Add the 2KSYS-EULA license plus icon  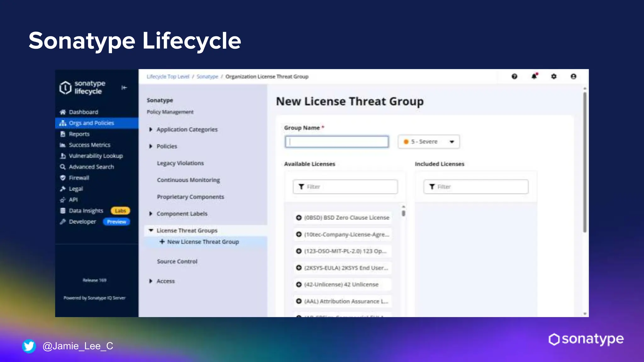299,268
